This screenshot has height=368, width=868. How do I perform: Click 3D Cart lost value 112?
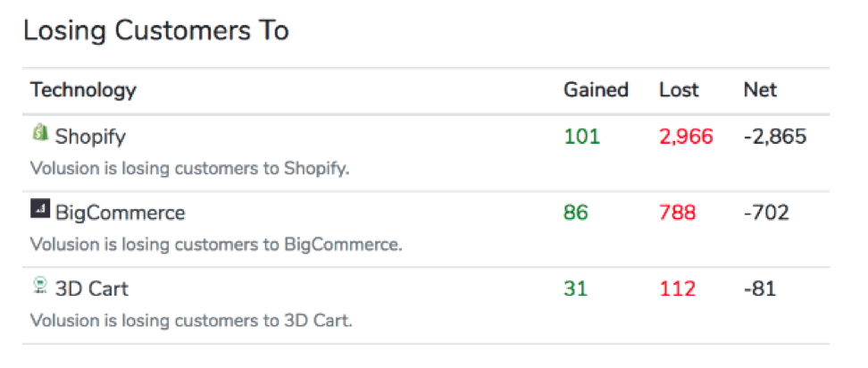(x=677, y=289)
